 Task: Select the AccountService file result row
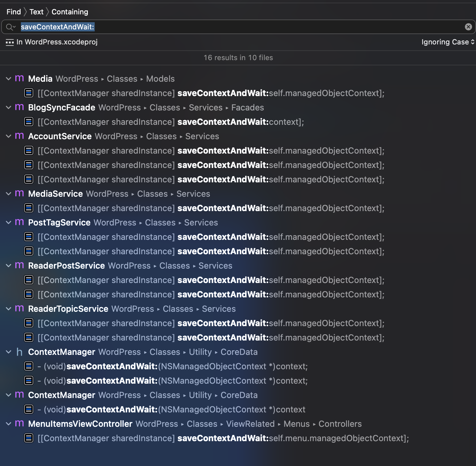(x=238, y=136)
